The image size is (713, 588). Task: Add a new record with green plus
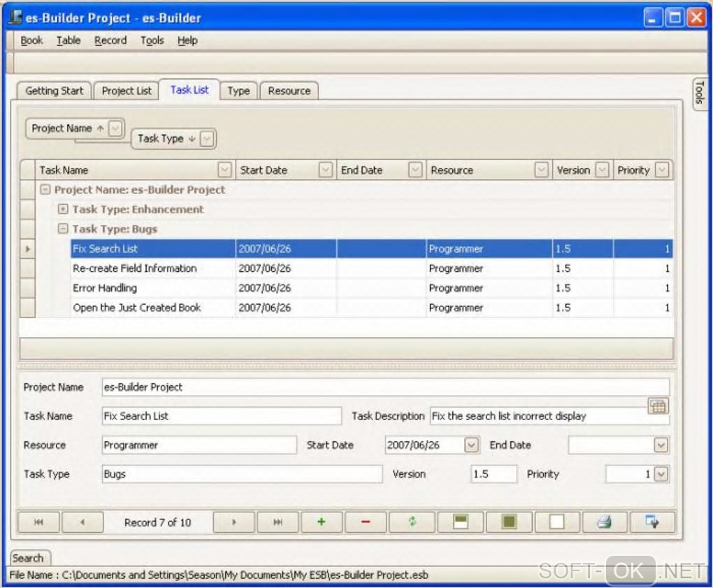[322, 522]
